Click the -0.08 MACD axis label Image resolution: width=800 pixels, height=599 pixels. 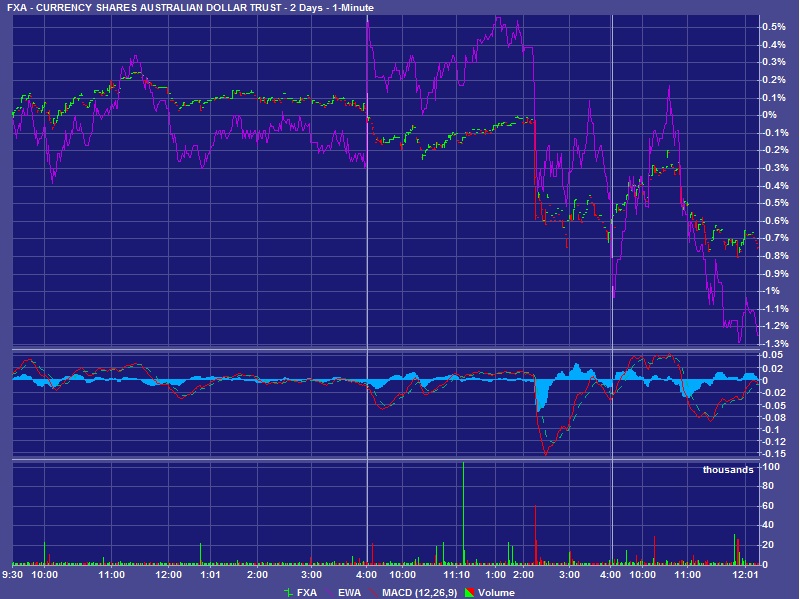coord(773,417)
